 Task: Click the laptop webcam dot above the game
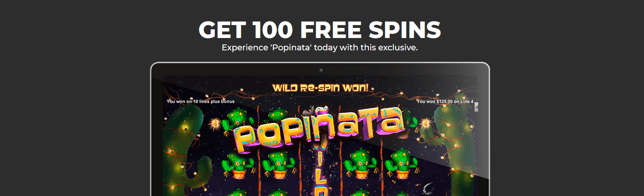tap(321, 70)
